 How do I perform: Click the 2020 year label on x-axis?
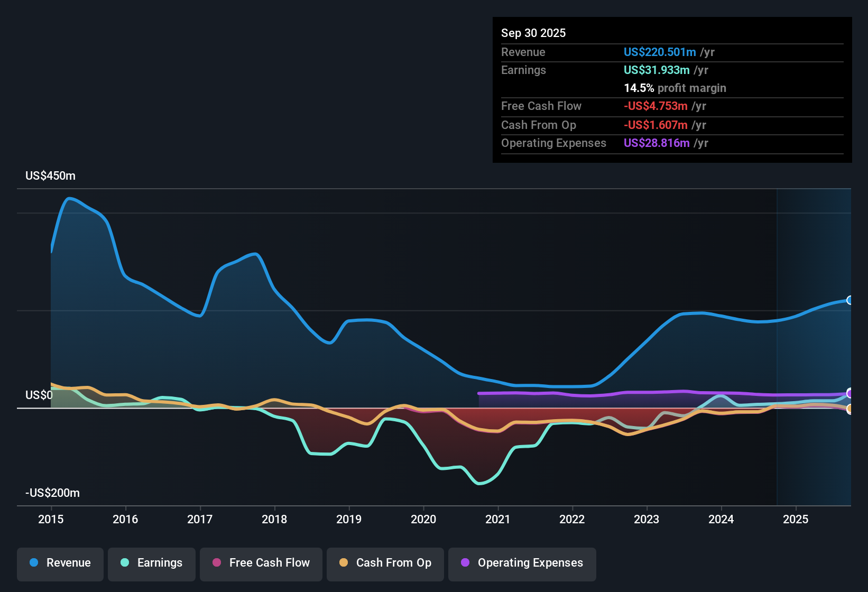tap(424, 520)
